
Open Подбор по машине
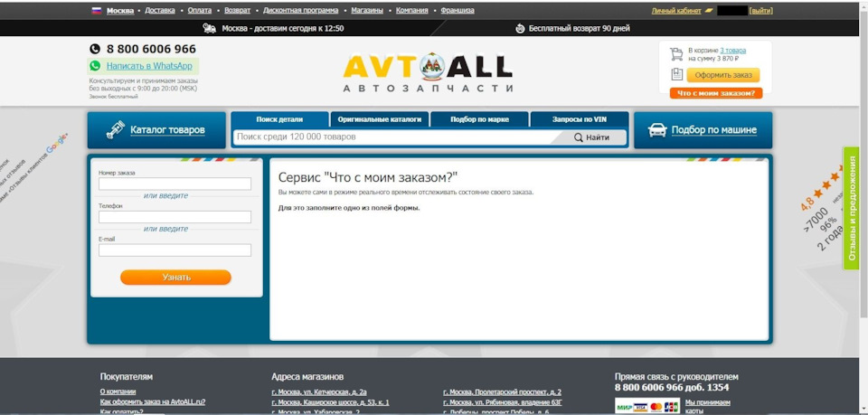[x=703, y=130]
